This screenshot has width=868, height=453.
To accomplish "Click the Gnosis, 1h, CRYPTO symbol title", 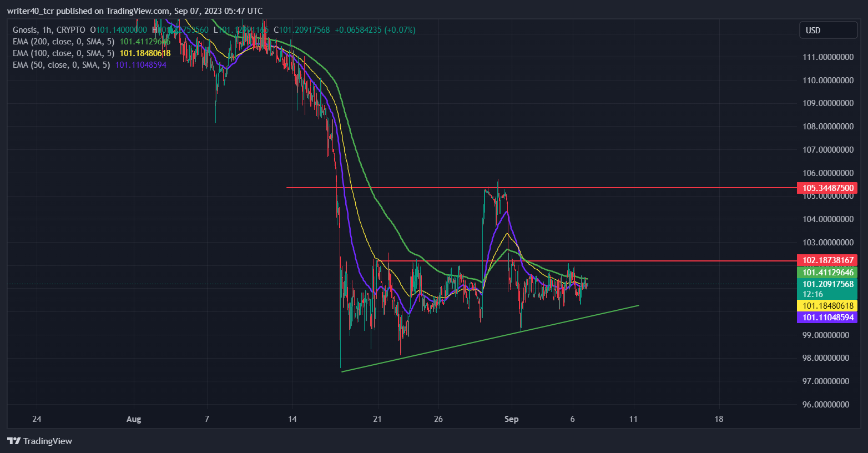I will pos(49,30).
